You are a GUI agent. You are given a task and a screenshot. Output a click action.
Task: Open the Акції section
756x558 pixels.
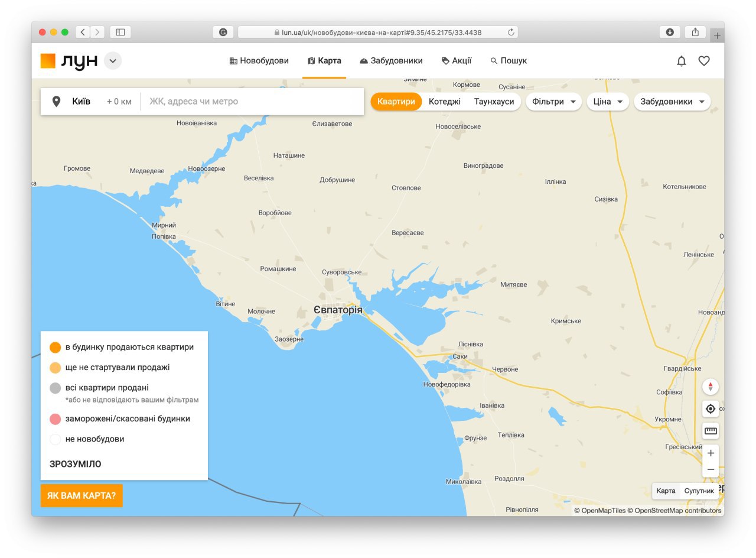coord(457,61)
